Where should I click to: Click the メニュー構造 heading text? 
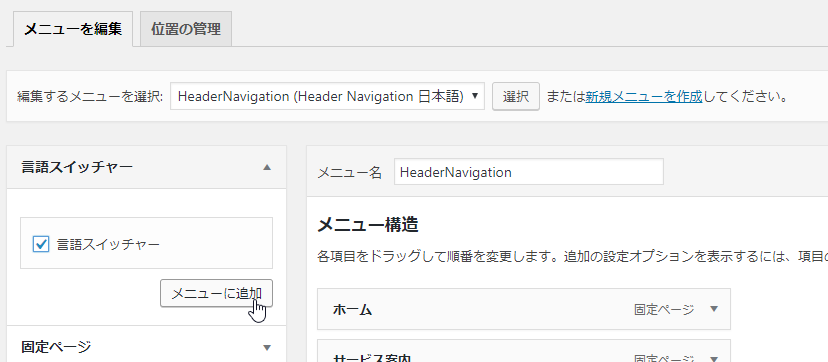[x=368, y=225]
